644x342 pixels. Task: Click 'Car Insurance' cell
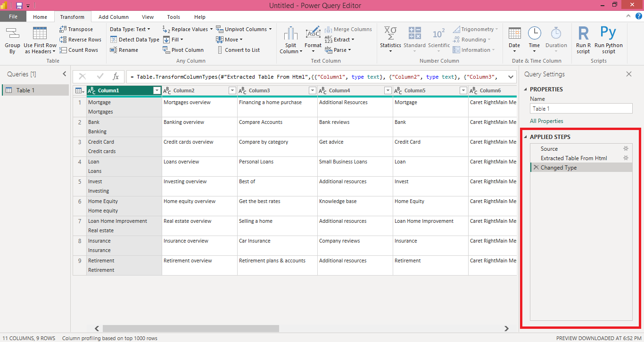pos(277,245)
